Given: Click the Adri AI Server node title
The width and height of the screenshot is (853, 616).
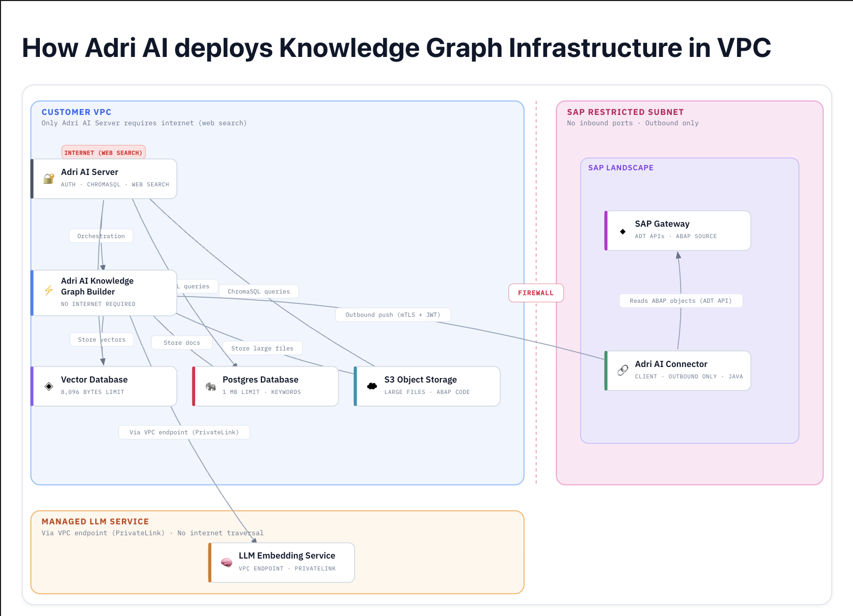Looking at the screenshot, I should tap(90, 172).
